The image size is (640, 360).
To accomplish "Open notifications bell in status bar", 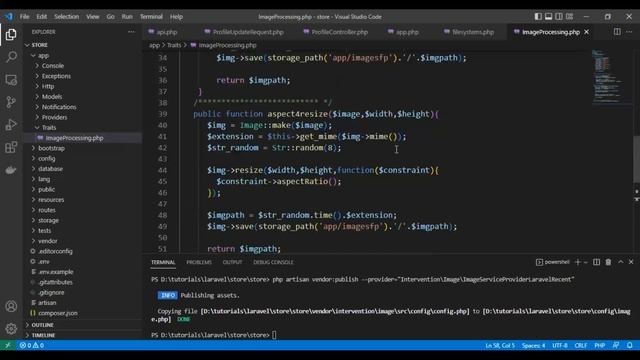I will pos(630,345).
